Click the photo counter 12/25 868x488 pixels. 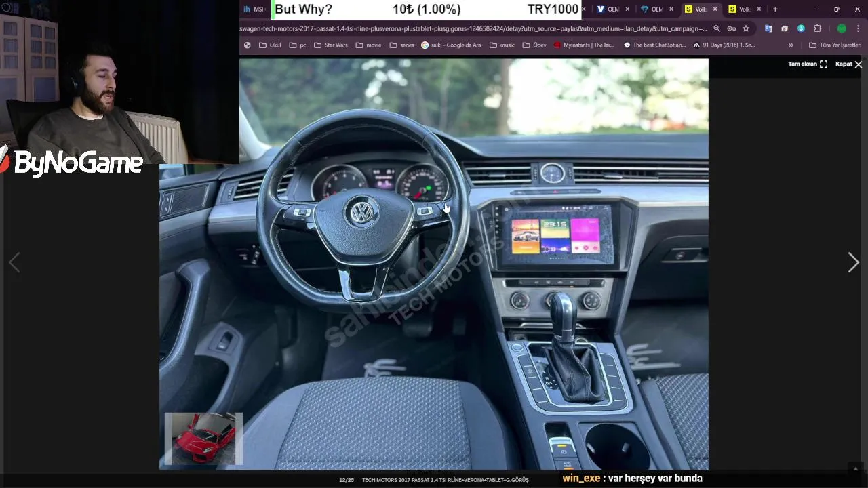coord(347,480)
